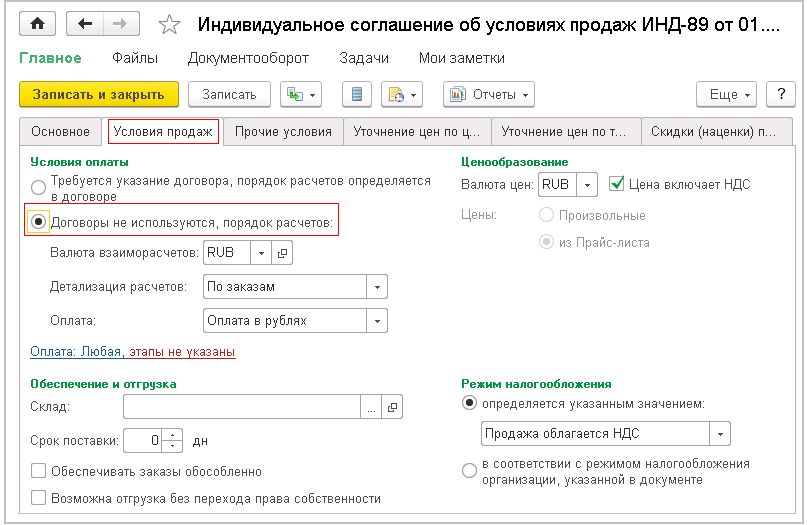Add to favorites with star icon
This screenshot has width=807, height=525.
tap(170, 23)
